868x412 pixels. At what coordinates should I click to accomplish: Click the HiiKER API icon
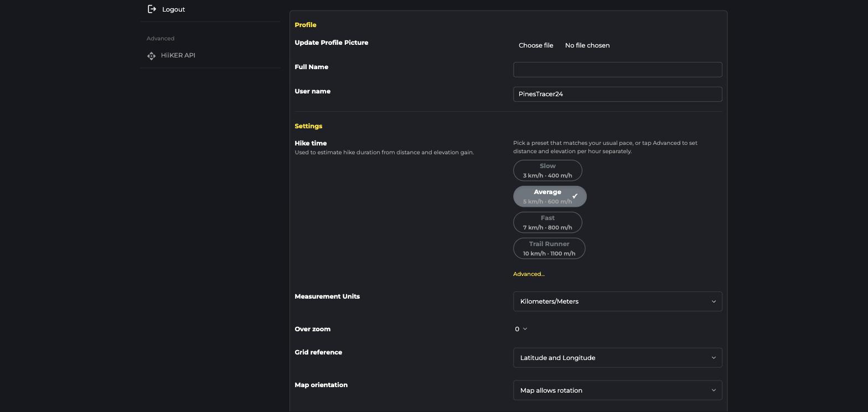coord(152,56)
